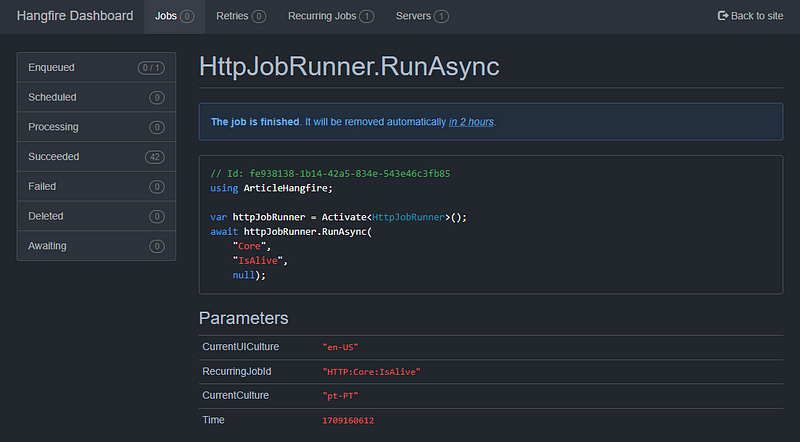Select the CurrentCulture value "pt-PT"
Image resolution: width=800 pixels, height=442 pixels.
[x=340, y=396]
